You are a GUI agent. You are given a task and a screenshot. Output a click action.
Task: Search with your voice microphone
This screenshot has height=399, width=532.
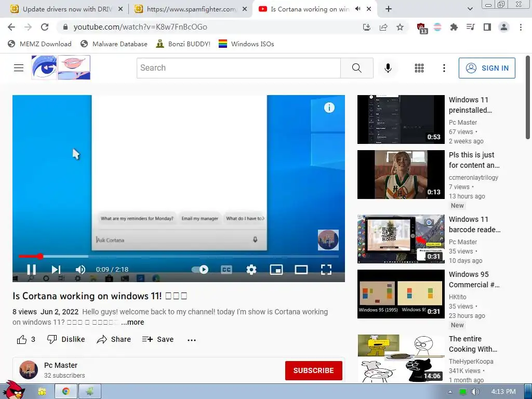click(x=388, y=68)
